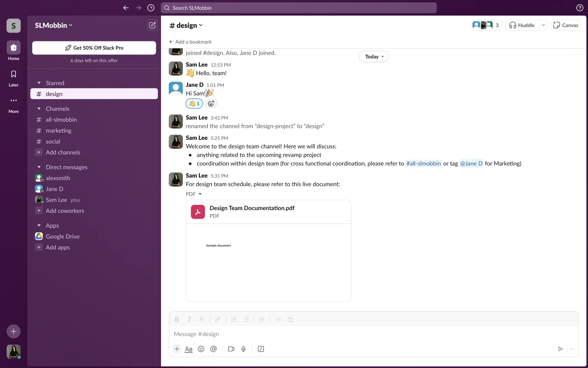This screenshot has height=368, width=588.
Task: Click the microphone audio clip icon
Action: click(243, 349)
